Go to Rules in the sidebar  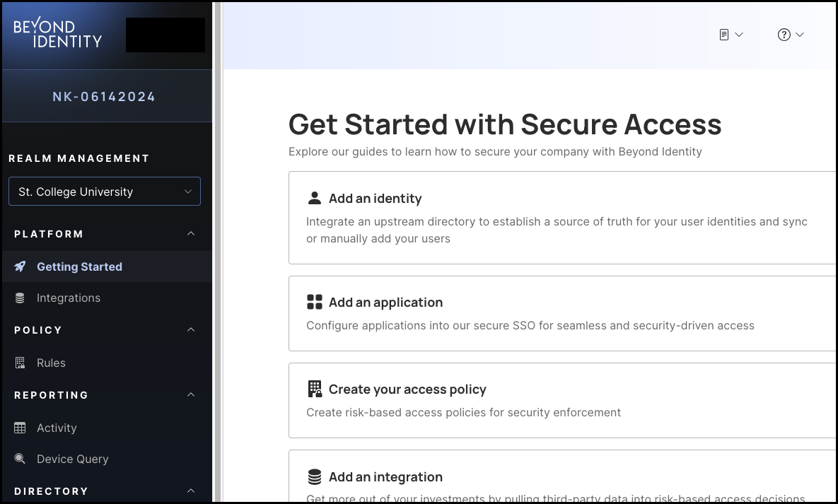pos(107,363)
